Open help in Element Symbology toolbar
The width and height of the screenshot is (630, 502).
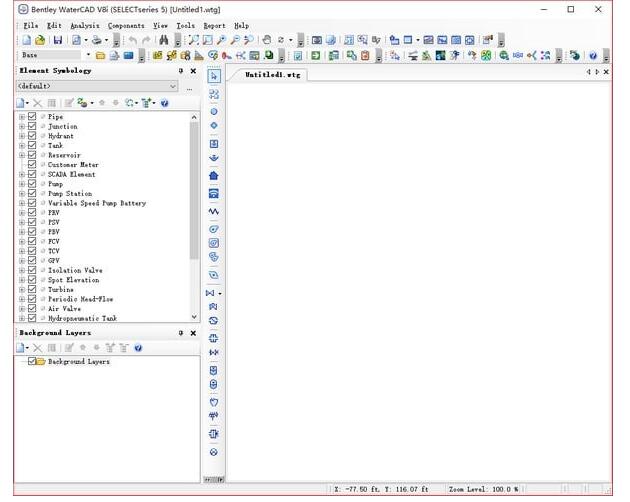click(x=164, y=103)
